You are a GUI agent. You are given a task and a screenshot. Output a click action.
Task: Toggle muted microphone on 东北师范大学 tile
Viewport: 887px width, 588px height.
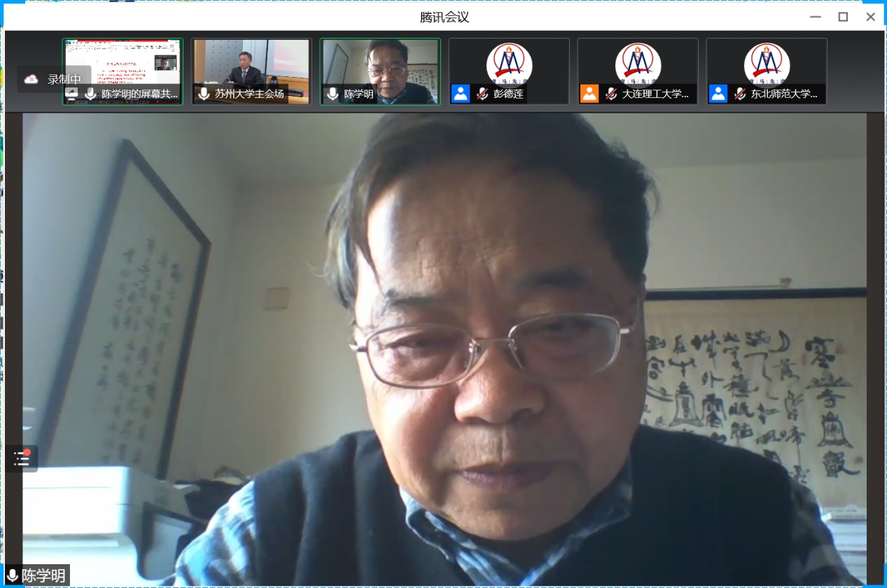click(740, 94)
